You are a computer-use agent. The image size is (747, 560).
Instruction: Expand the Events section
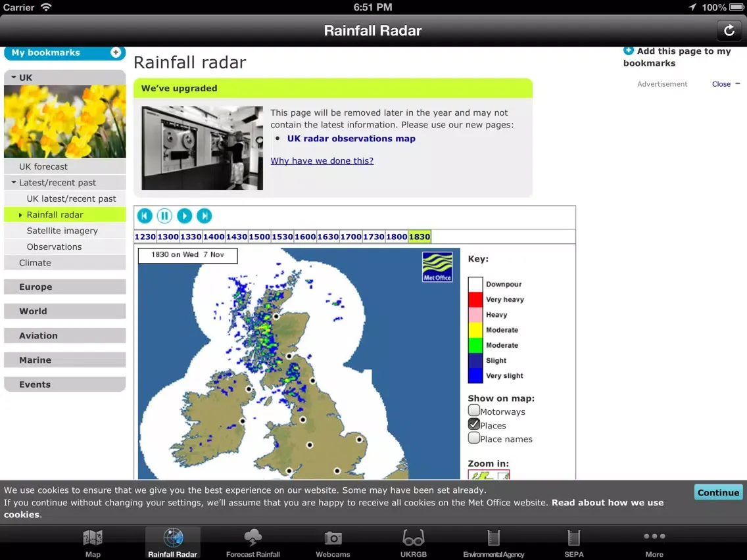65,385
